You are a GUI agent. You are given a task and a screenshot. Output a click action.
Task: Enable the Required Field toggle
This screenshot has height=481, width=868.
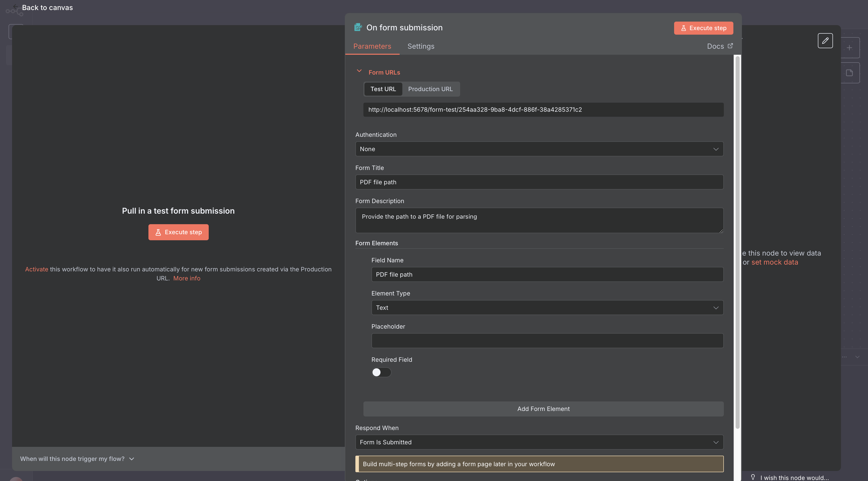click(x=381, y=372)
